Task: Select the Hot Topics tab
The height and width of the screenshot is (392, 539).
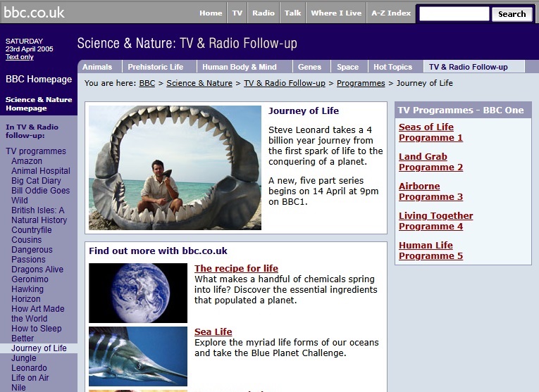Action: [x=392, y=67]
